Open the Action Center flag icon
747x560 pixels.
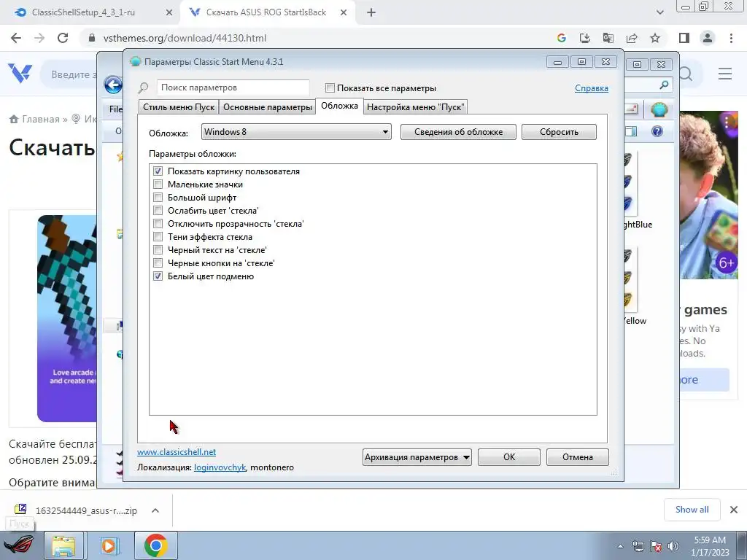[656, 546]
